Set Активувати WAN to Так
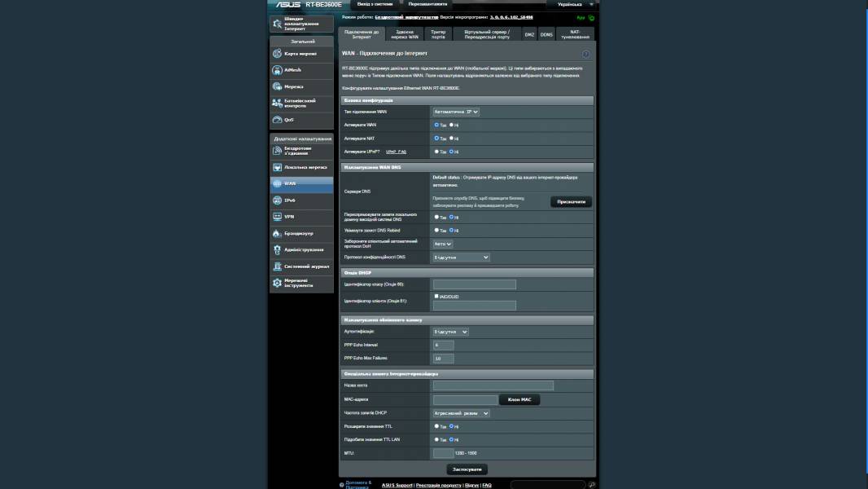The width and height of the screenshot is (868, 489). (436, 126)
